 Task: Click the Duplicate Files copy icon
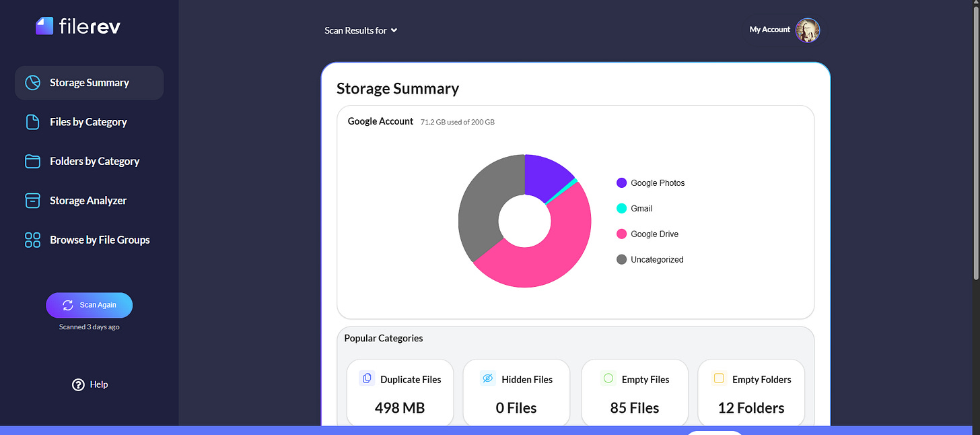click(x=367, y=378)
